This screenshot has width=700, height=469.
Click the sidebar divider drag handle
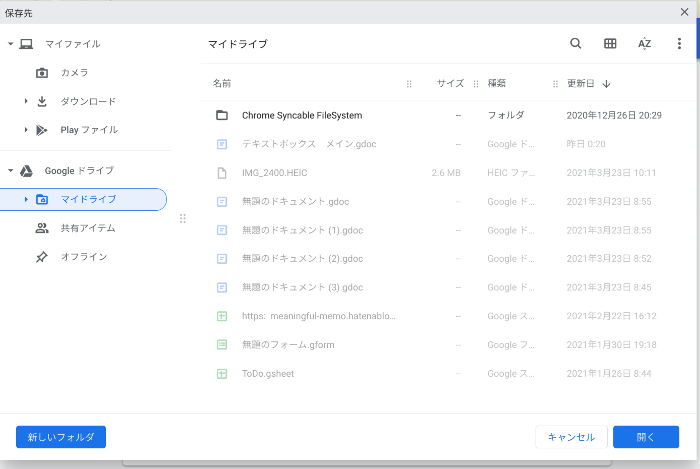point(183,219)
